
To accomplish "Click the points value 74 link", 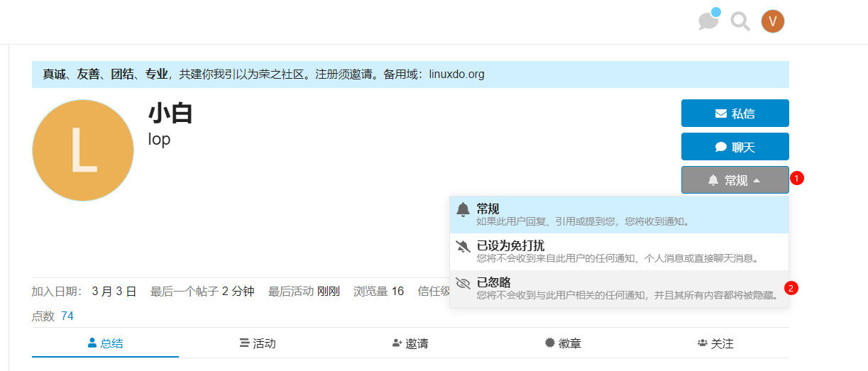I will click(67, 316).
